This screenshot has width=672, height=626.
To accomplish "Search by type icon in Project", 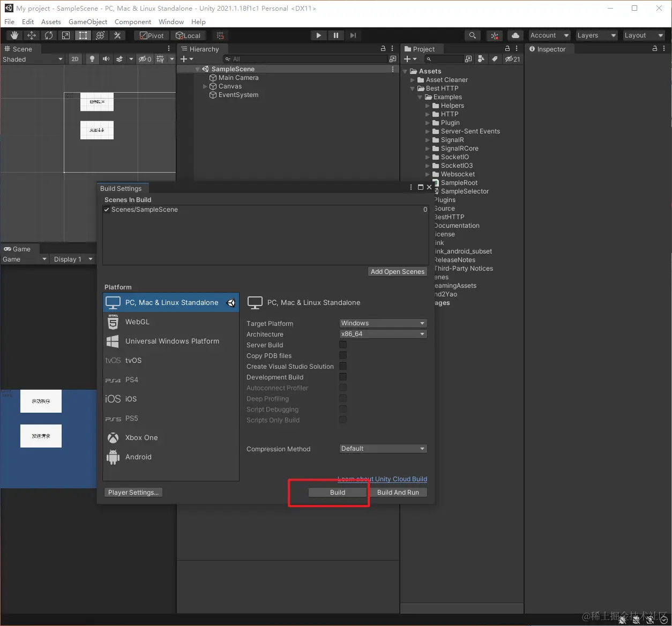I will click(x=481, y=59).
